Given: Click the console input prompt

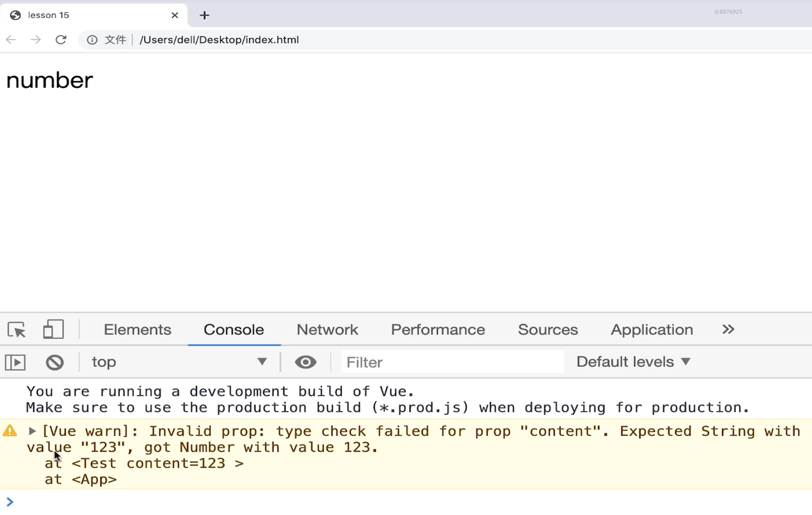Looking at the screenshot, I should [406, 502].
